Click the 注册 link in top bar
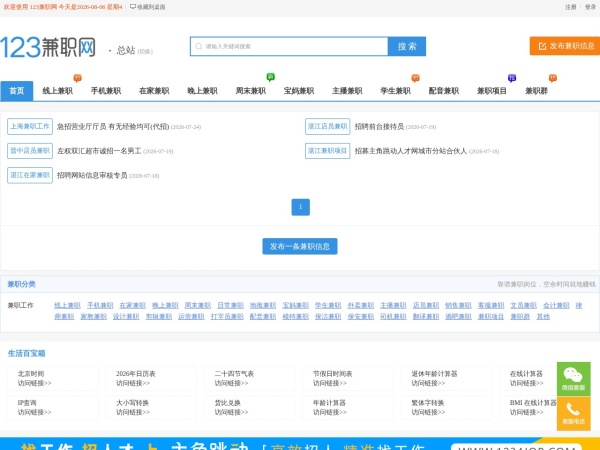Screen dimensions: 600x450 pos(571,7)
